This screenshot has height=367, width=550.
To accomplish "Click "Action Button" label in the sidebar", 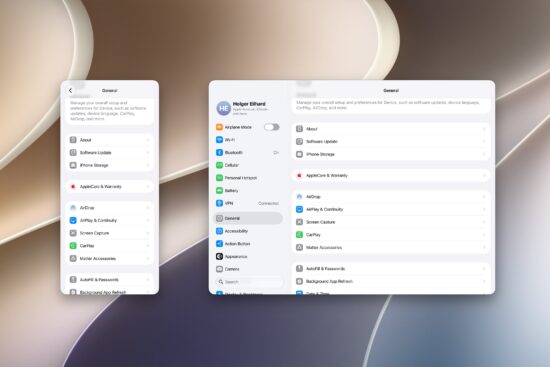I will click(x=237, y=243).
